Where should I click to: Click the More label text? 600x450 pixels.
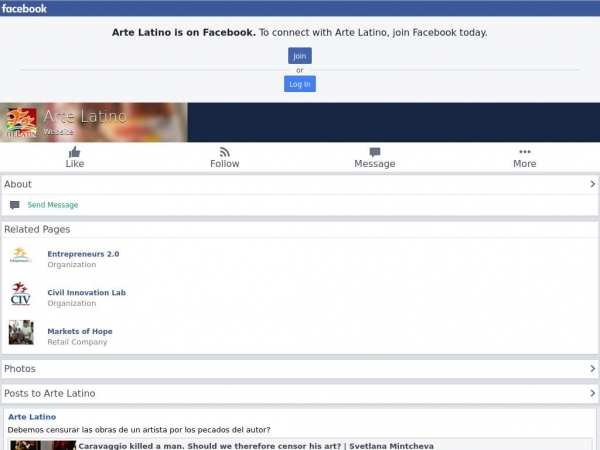[x=525, y=164]
